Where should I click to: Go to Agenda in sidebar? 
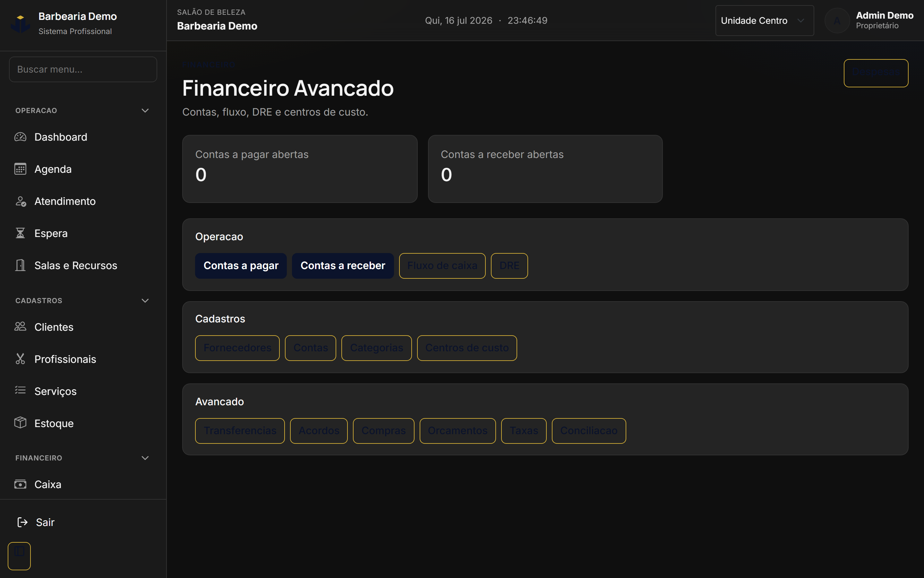(83, 169)
